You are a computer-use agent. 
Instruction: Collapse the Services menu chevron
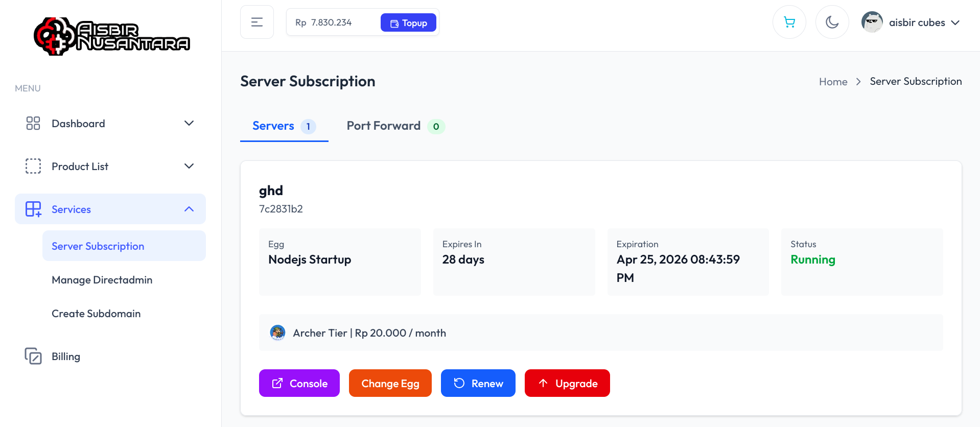pyautogui.click(x=189, y=209)
